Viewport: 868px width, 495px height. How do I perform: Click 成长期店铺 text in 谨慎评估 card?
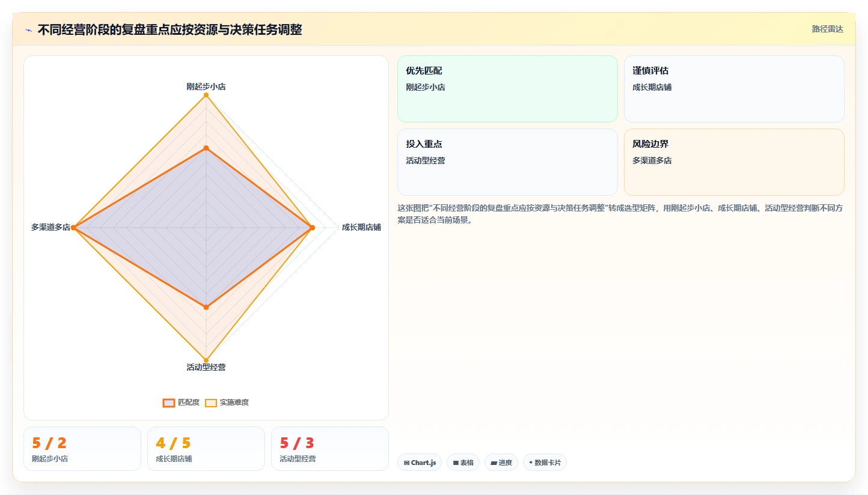pyautogui.click(x=652, y=87)
